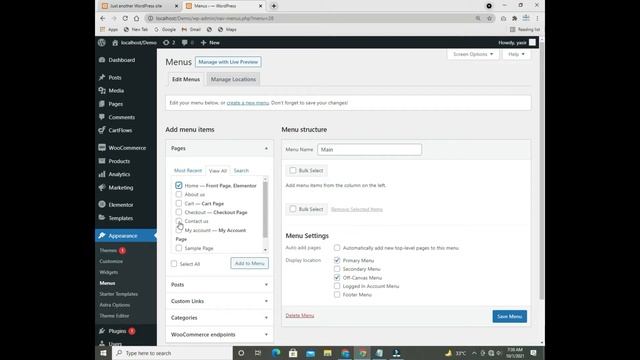Image resolution: width=640 pixels, height=360 pixels.
Task: Select the Search pages tab
Action: [241, 171]
